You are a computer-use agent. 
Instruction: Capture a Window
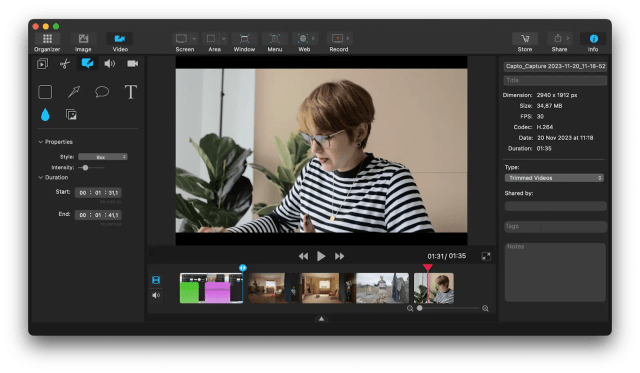[244, 42]
